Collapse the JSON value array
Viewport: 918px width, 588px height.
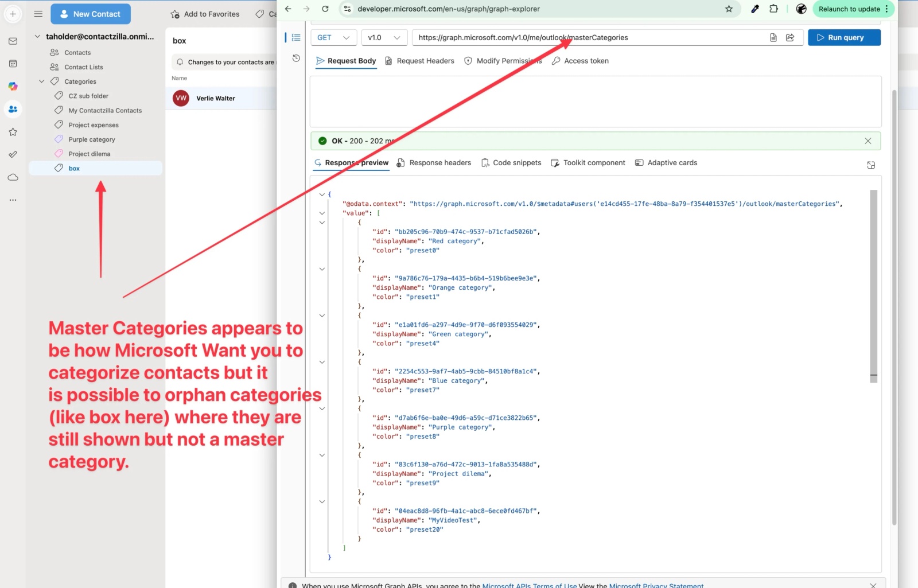pyautogui.click(x=322, y=213)
